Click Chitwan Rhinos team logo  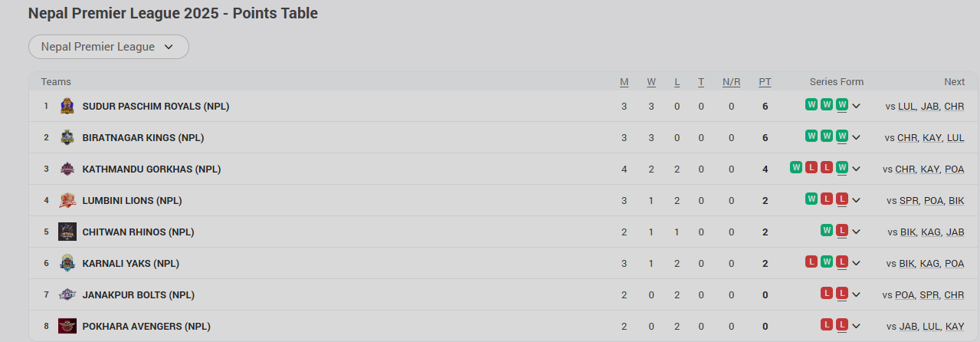tap(67, 232)
